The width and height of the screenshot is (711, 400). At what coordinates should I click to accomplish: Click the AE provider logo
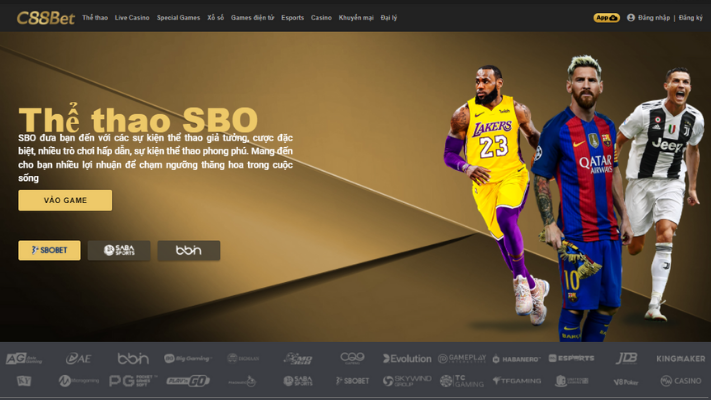pyautogui.click(x=78, y=359)
